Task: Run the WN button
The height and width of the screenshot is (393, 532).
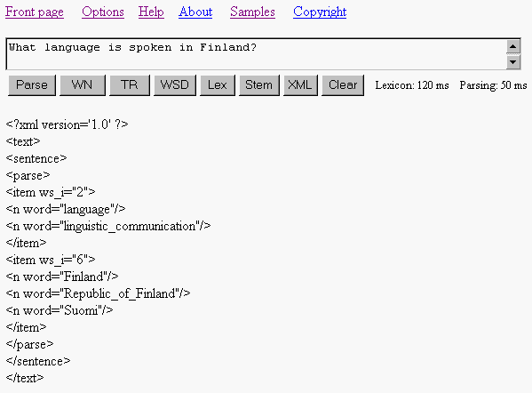Action: coord(83,85)
